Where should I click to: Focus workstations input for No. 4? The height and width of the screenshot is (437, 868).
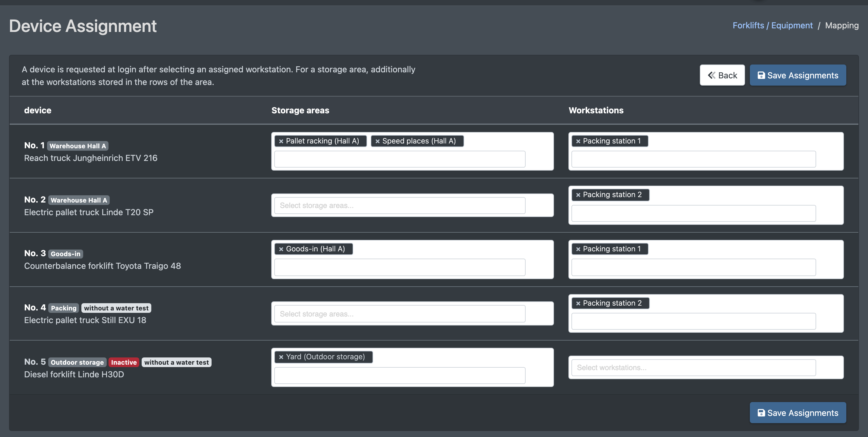tap(693, 322)
